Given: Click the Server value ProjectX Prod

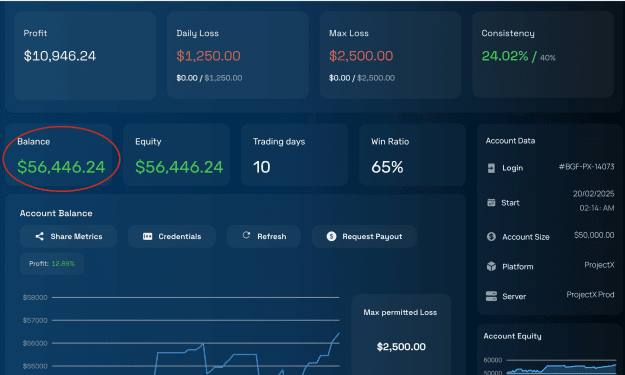Looking at the screenshot, I should pos(590,295).
